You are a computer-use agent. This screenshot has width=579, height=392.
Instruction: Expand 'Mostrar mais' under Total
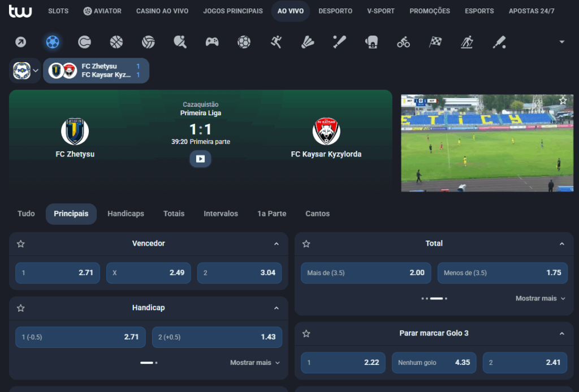click(540, 298)
